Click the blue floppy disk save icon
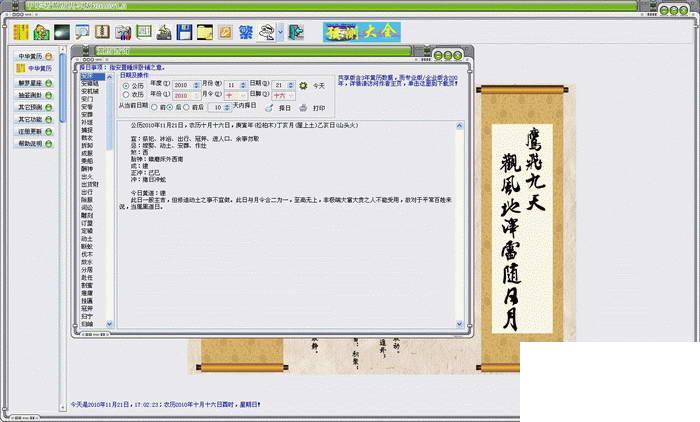700x422 pixels. coord(184,32)
